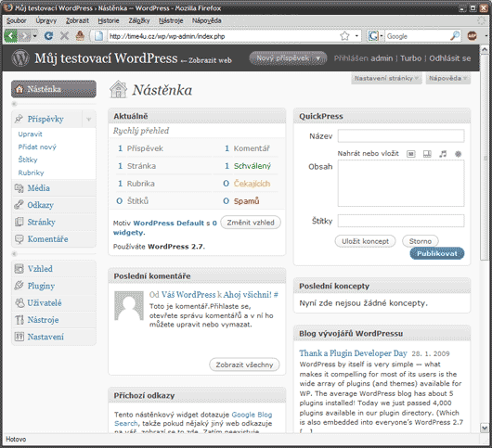Click the add audio music note icon
492x448 pixels.
click(443, 154)
